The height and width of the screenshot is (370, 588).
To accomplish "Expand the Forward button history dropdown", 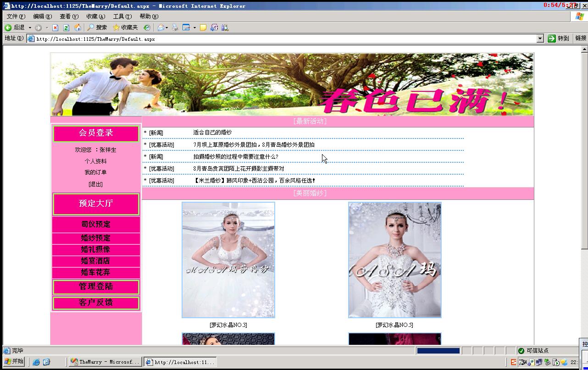I will tap(47, 28).
